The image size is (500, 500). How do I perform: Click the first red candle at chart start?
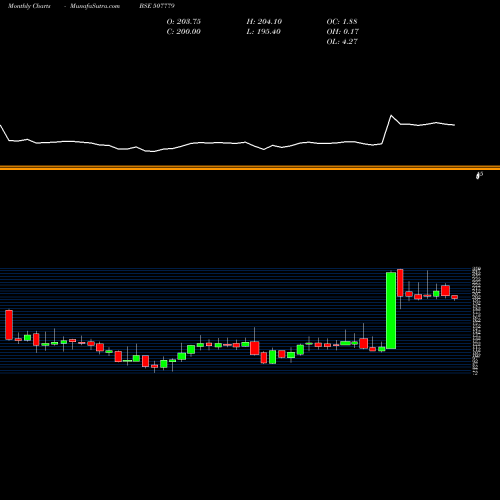click(9, 325)
